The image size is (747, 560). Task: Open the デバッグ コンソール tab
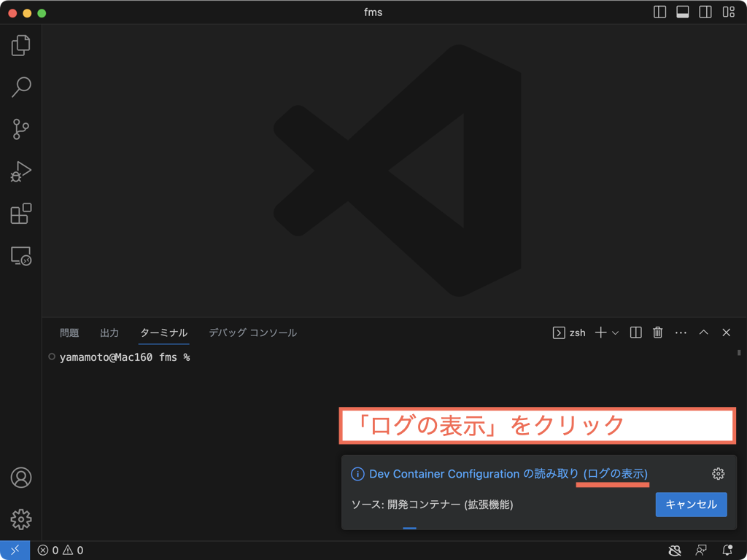[x=253, y=332]
